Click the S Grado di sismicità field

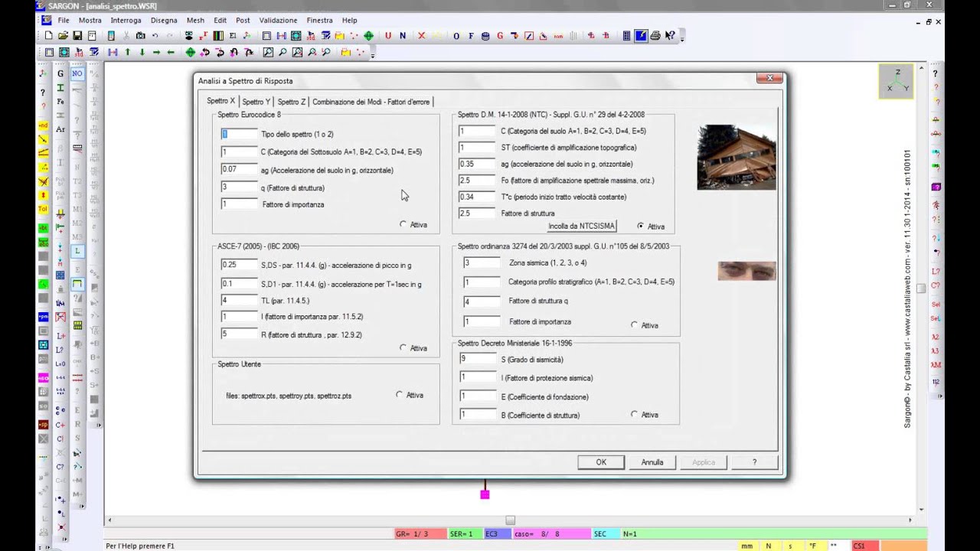pyautogui.click(x=478, y=359)
